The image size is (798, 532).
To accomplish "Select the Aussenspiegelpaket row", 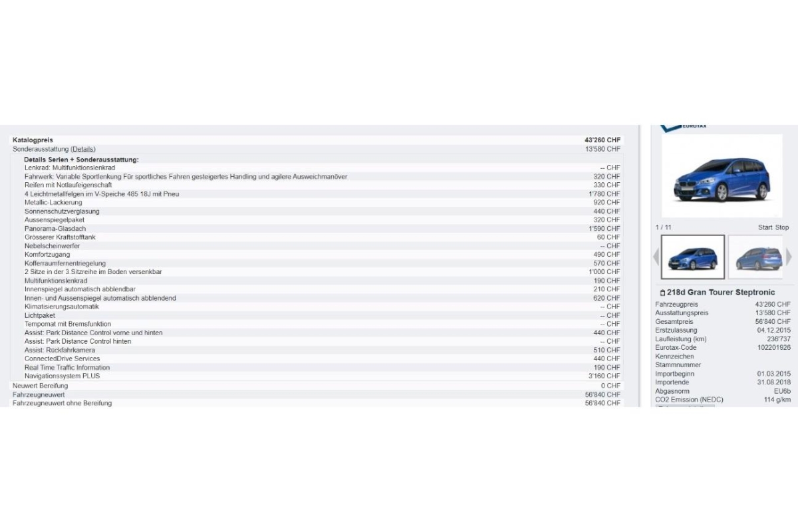I will pyautogui.click(x=317, y=220).
